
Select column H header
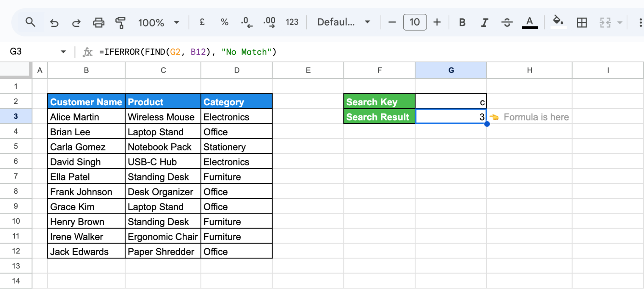(529, 70)
